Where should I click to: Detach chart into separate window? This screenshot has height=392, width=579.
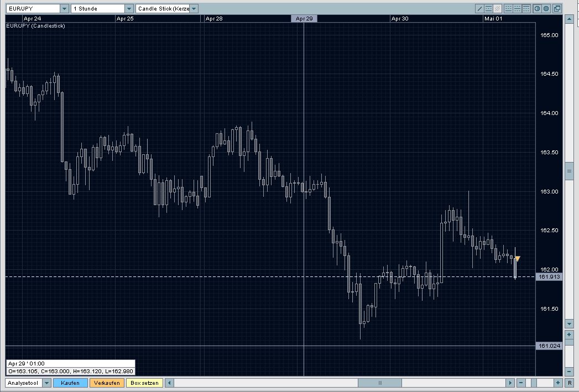point(557,8)
